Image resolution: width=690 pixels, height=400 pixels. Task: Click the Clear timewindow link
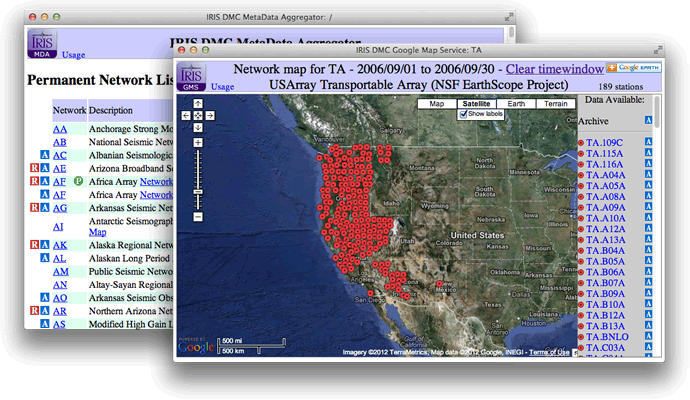pyautogui.click(x=554, y=69)
